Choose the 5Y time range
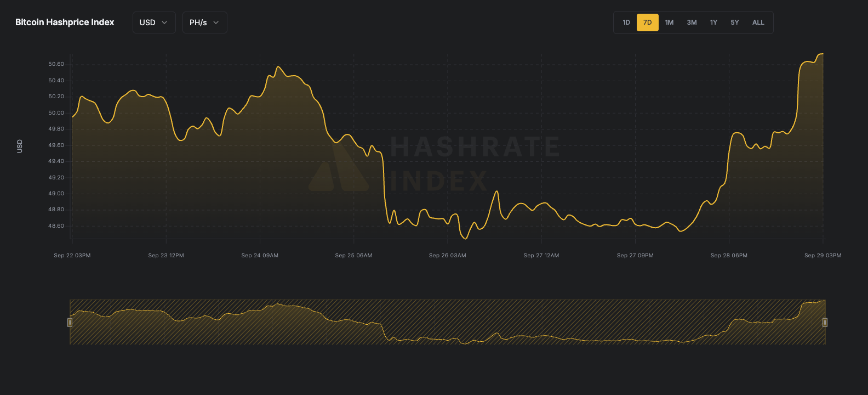Viewport: 868px width, 395px height. pyautogui.click(x=735, y=22)
